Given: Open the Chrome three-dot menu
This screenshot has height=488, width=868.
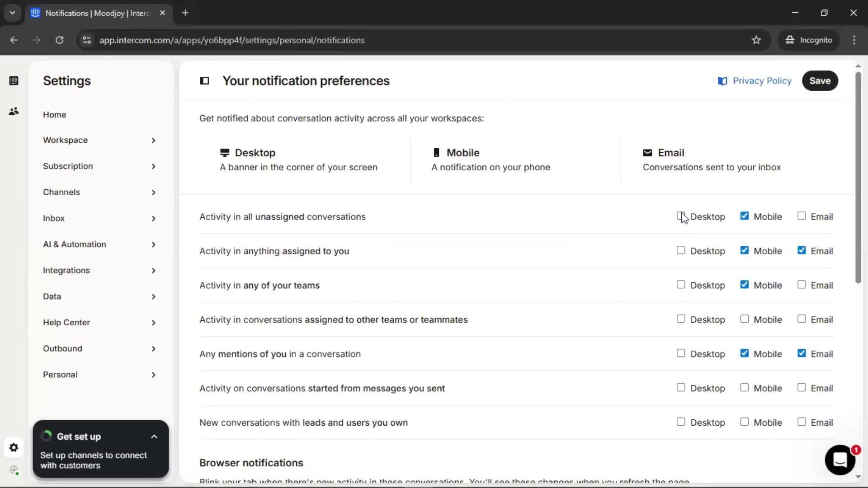Looking at the screenshot, I should [854, 40].
